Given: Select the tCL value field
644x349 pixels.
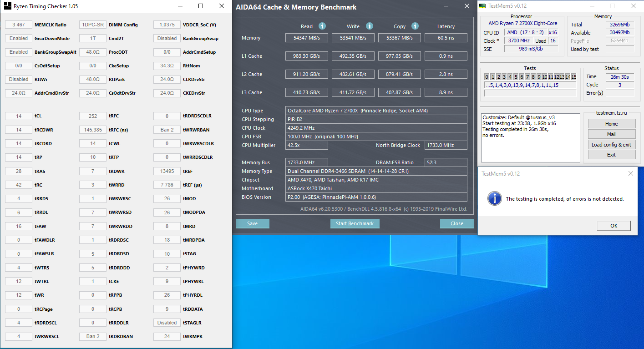Looking at the screenshot, I should tap(19, 116).
